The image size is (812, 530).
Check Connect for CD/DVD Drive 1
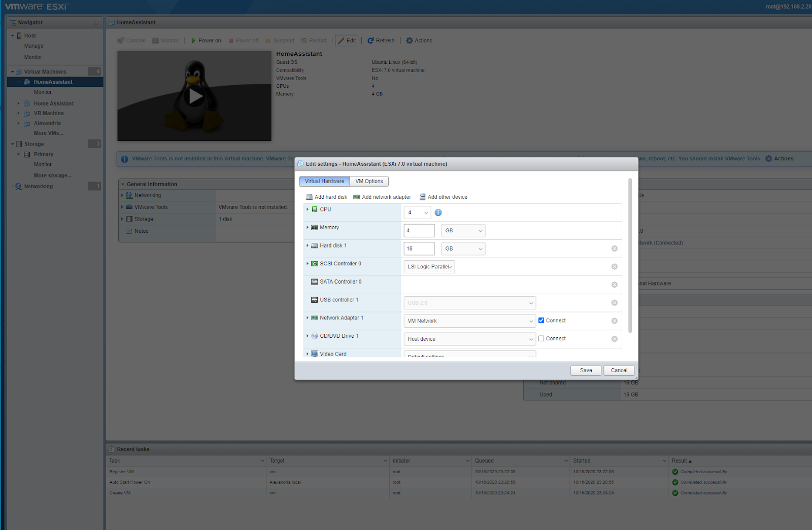541,339
